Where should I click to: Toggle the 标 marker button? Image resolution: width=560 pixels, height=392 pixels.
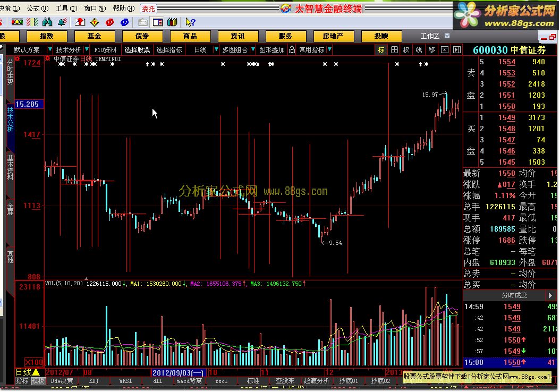(x=381, y=49)
